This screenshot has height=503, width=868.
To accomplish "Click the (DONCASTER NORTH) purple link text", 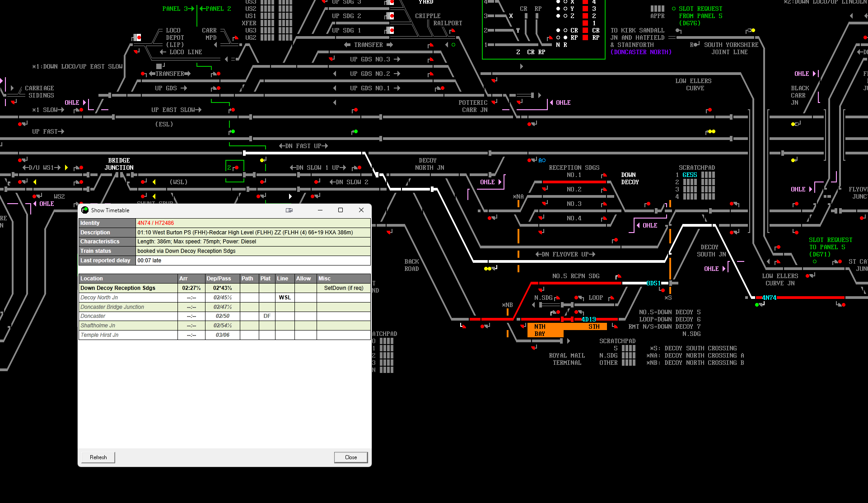I will click(641, 52).
